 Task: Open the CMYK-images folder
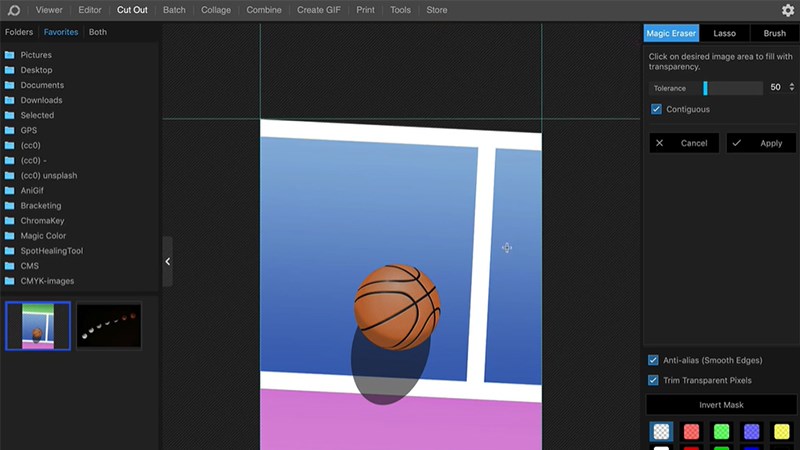(x=46, y=281)
